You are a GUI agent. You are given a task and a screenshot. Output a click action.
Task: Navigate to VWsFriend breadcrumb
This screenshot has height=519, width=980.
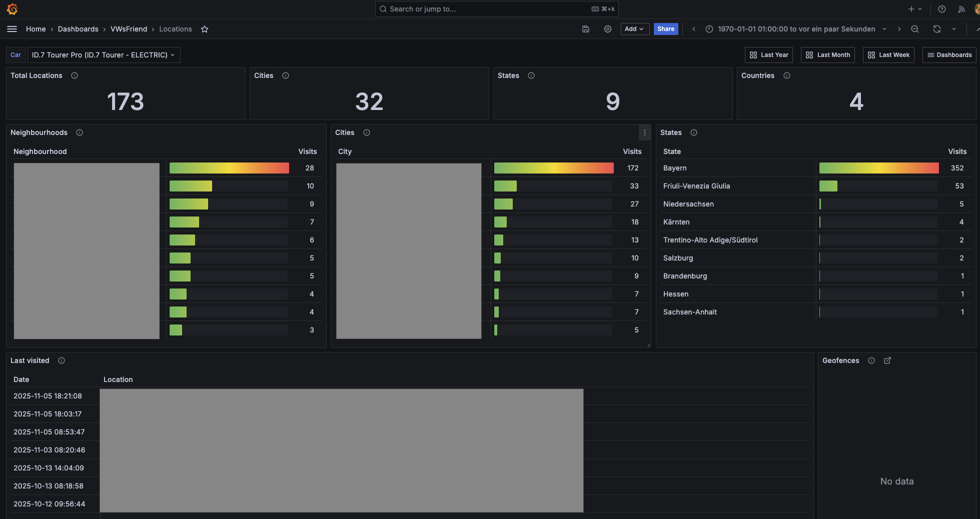coord(129,29)
